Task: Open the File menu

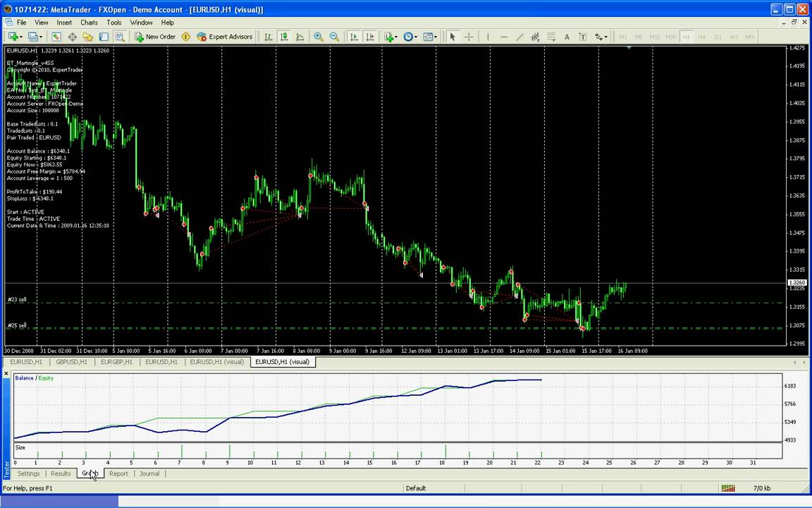Action: [x=22, y=23]
